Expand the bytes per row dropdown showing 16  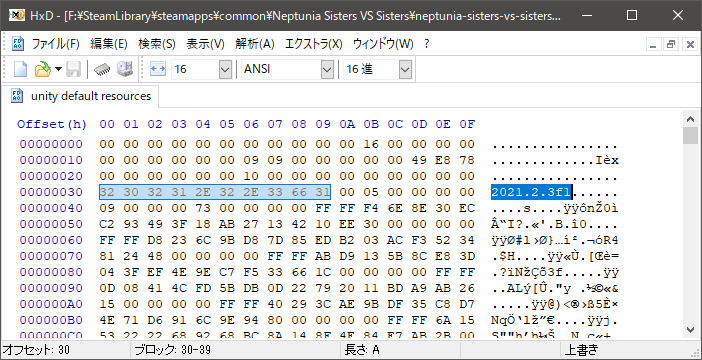pos(225,69)
